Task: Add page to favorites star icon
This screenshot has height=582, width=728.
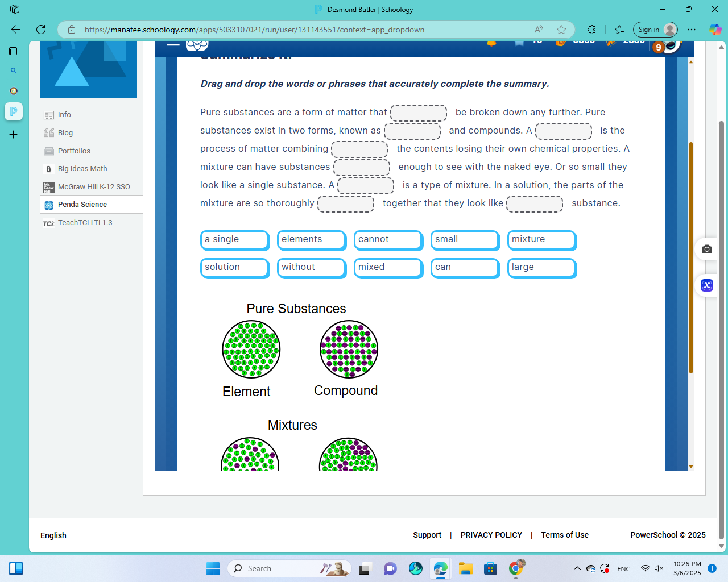Action: tap(561, 30)
